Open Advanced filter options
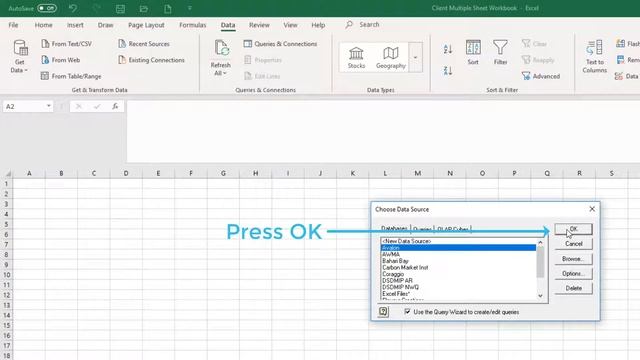Screen dimensions: 640x360 coord(541,76)
